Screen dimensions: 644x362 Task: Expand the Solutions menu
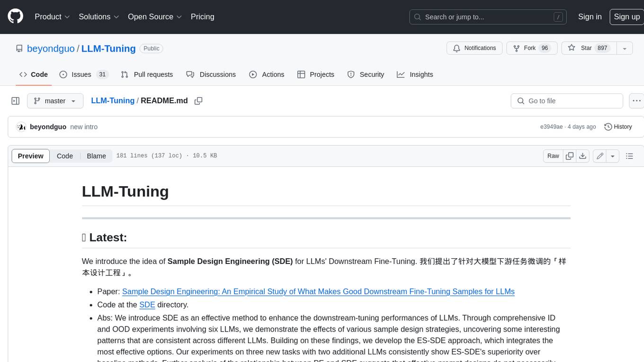coord(98,17)
